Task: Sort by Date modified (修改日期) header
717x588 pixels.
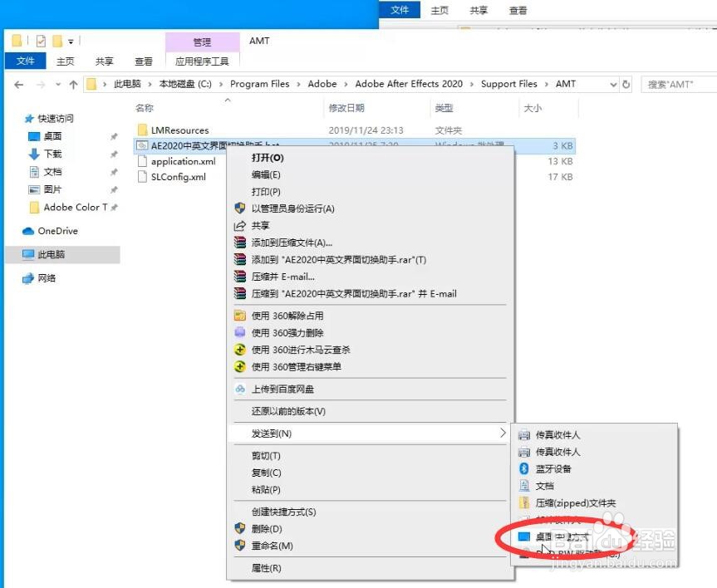Action: click(x=346, y=108)
